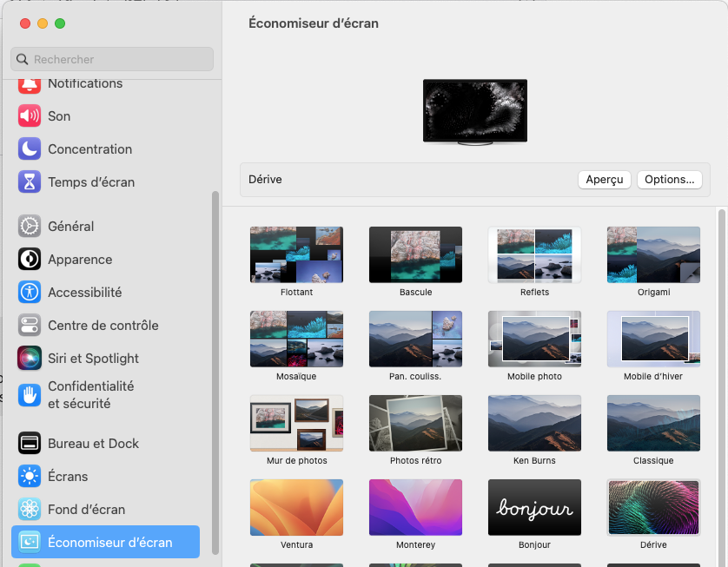Image resolution: width=728 pixels, height=567 pixels.
Task: Open the Apparence icon
Action: pyautogui.click(x=30, y=260)
